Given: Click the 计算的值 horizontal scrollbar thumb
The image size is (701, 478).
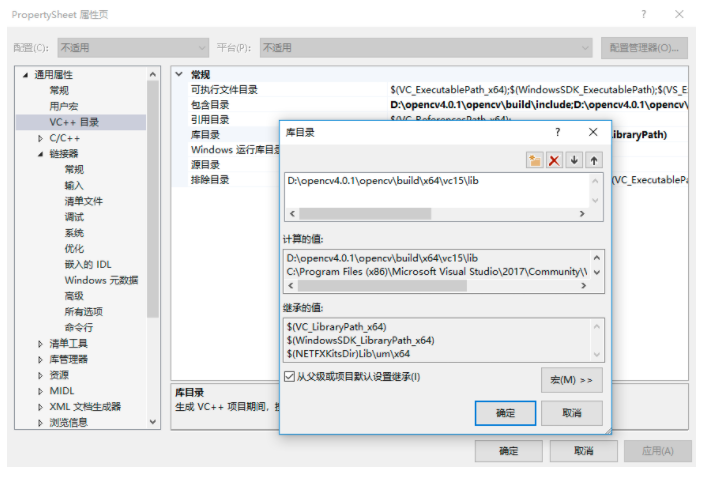Looking at the screenshot, I should tap(382, 285).
